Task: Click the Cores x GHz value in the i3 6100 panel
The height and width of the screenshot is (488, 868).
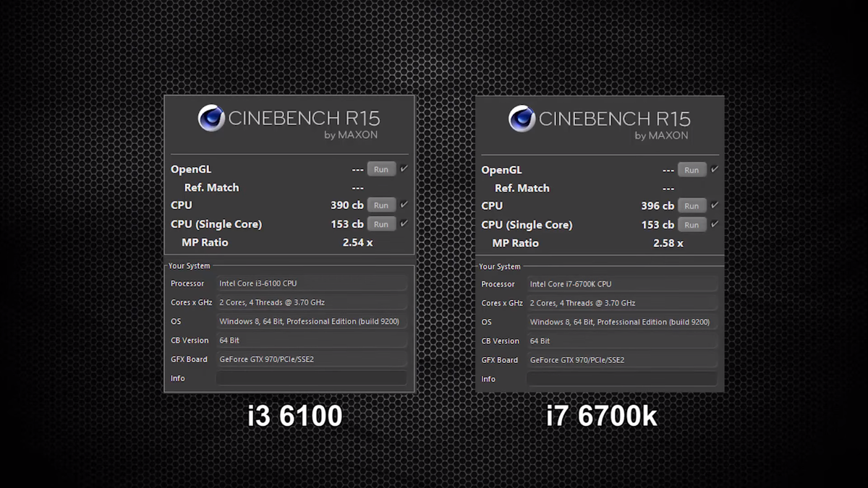Action: coord(312,302)
